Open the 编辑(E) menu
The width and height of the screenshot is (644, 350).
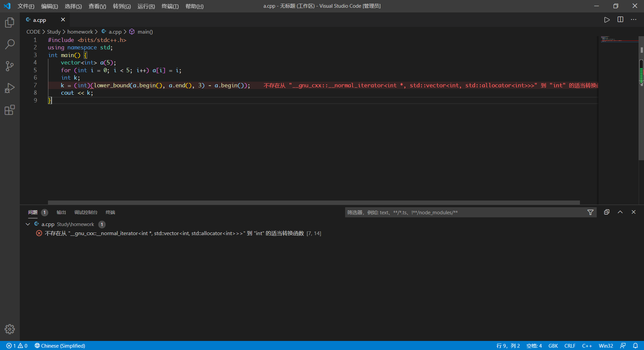coord(49,6)
